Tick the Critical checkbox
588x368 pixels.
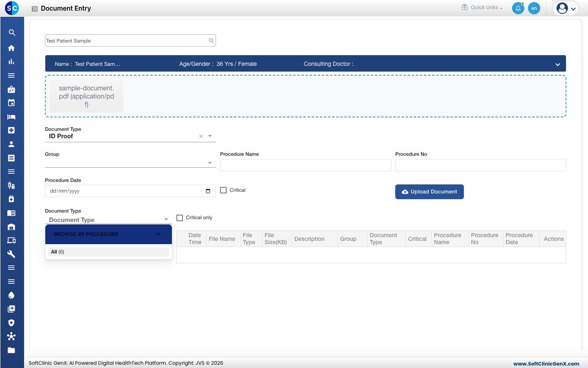[x=223, y=190]
